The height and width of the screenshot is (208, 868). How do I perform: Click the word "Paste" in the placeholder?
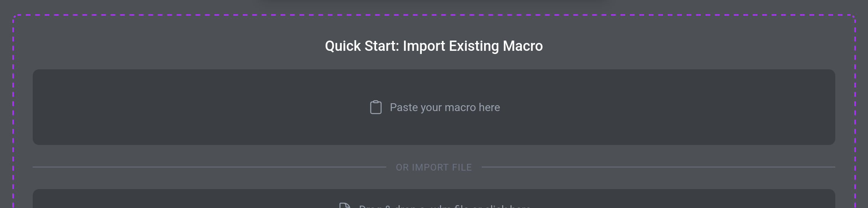403,107
